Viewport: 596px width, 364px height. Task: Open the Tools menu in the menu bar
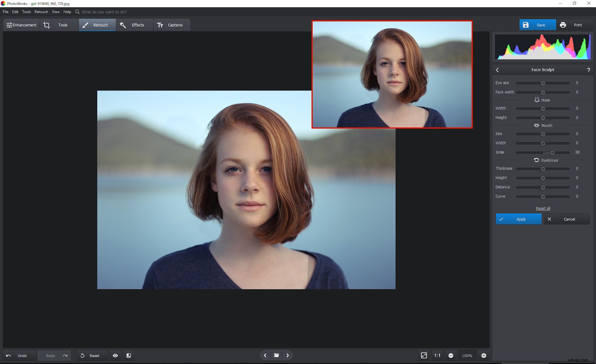pos(26,12)
